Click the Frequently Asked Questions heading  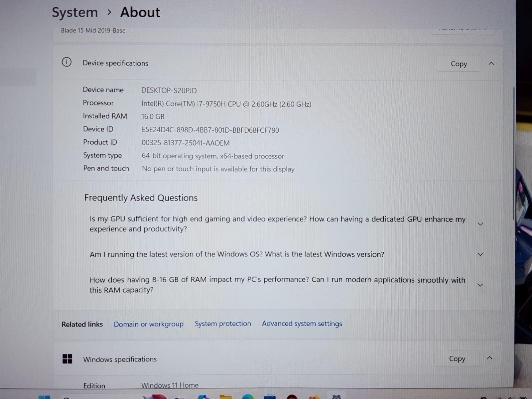[x=141, y=198]
